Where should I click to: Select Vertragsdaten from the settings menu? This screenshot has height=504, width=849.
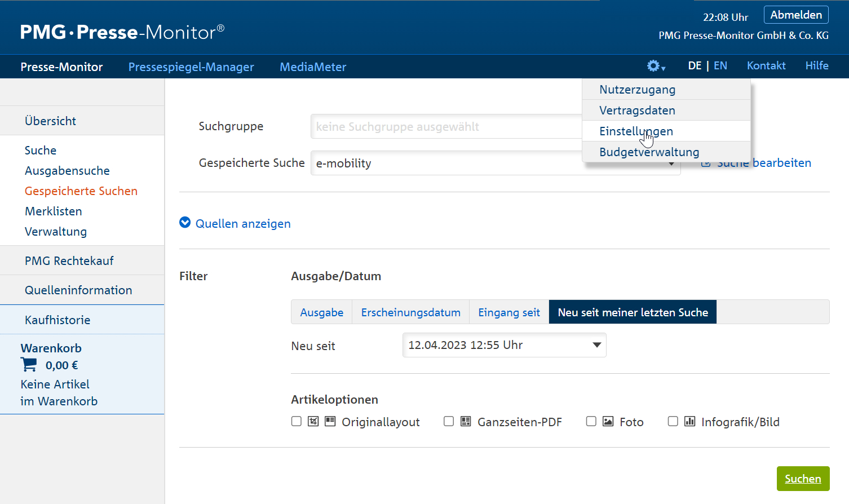point(666,110)
